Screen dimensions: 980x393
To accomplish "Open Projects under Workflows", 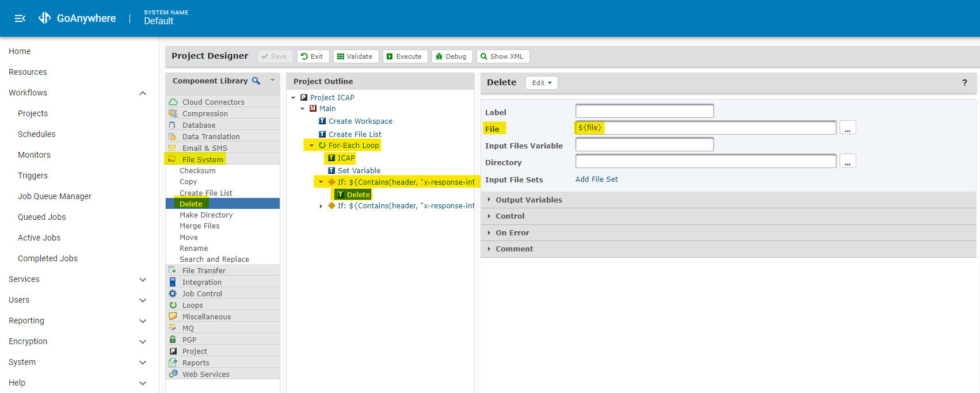I will [x=33, y=113].
